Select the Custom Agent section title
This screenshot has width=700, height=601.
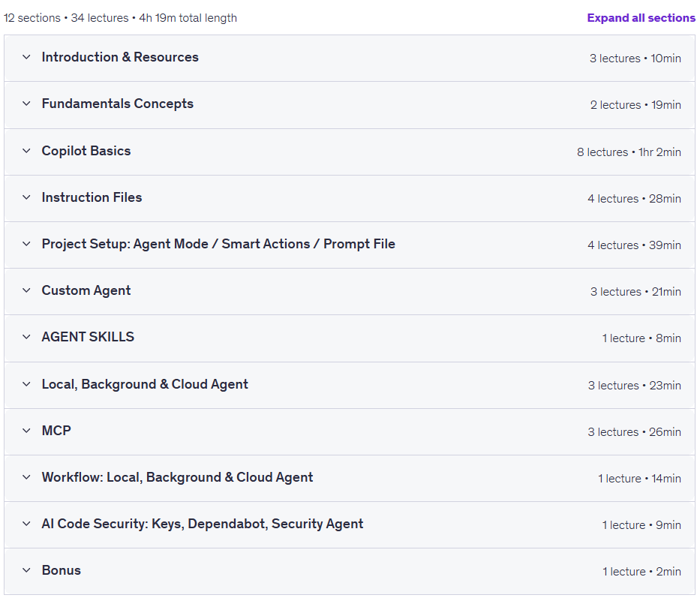(x=86, y=290)
